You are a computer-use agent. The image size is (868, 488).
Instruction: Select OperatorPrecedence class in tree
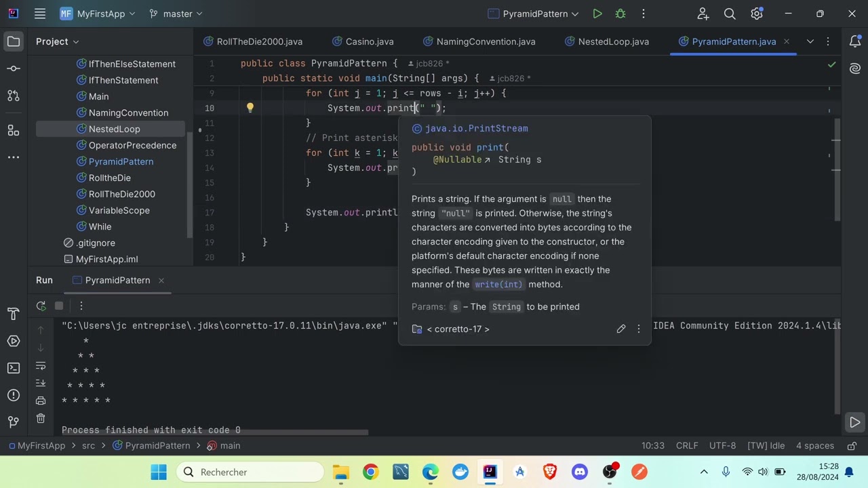click(132, 145)
